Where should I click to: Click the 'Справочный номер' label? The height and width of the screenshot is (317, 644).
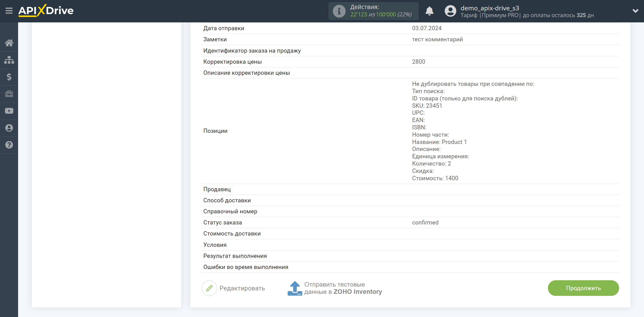pos(230,211)
